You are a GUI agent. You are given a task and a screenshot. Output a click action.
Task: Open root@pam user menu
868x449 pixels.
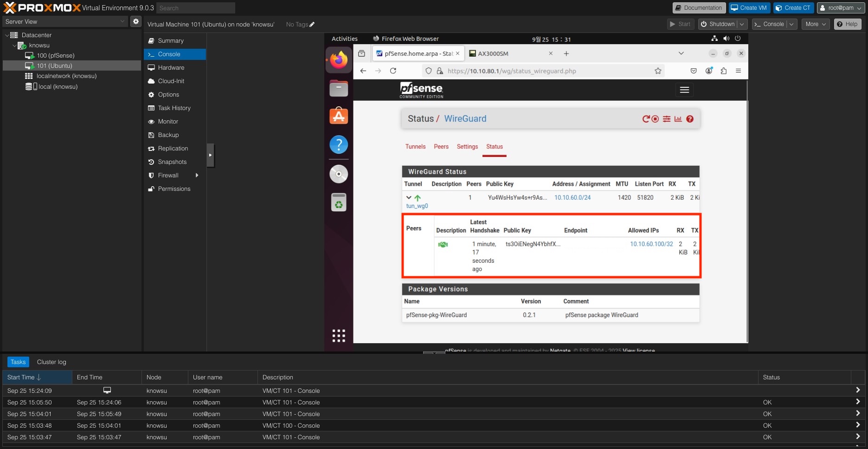coord(841,8)
